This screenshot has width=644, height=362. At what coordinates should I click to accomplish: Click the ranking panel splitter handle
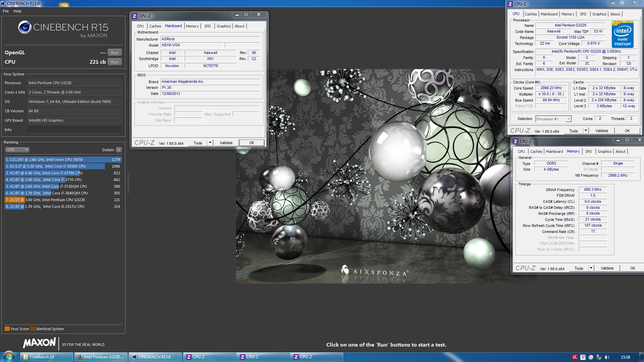click(128, 183)
